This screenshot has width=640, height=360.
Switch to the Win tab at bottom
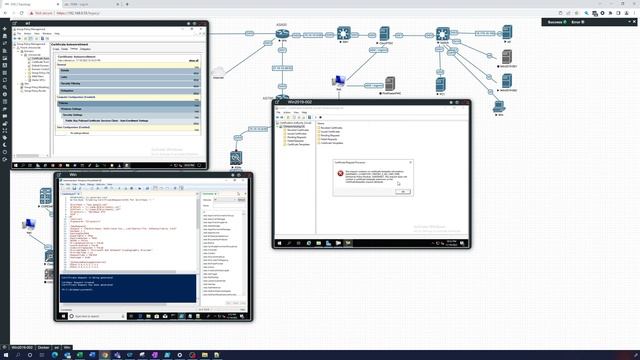[67, 347]
